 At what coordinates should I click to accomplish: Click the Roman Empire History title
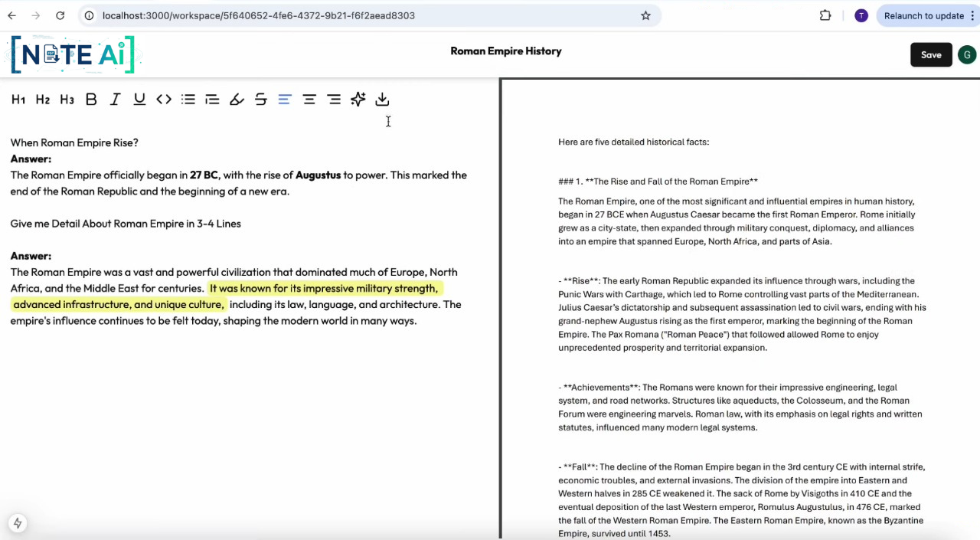pos(506,51)
